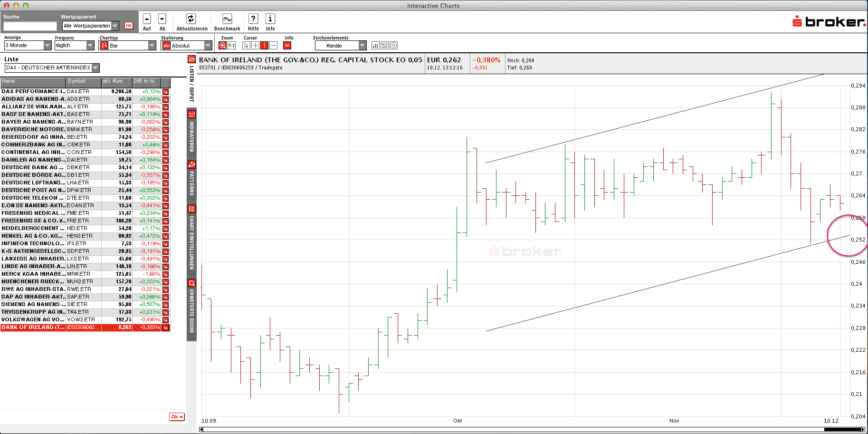The image size is (868, 434).
Task: Select the E.ON SE NAMENS-AKTI row
Action: pos(85,205)
